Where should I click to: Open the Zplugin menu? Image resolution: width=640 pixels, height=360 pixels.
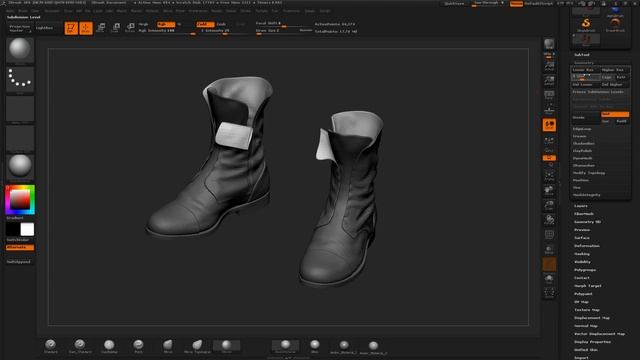(x=310, y=11)
